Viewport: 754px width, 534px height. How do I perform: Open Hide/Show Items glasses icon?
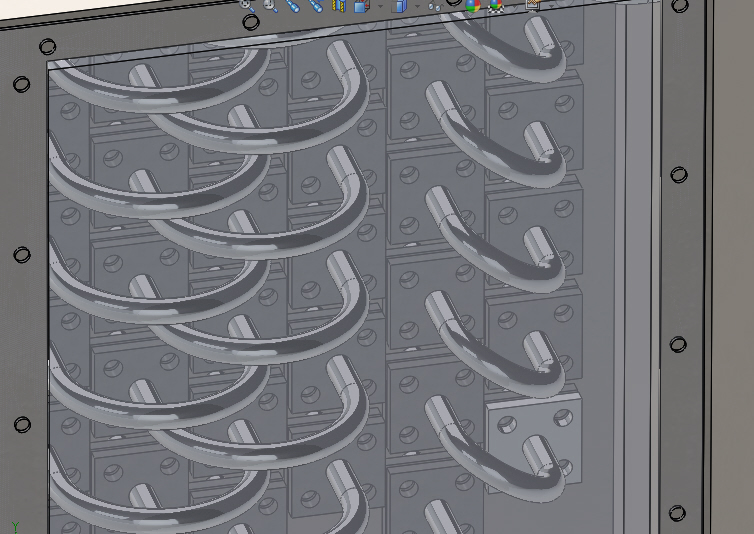pyautogui.click(x=435, y=5)
